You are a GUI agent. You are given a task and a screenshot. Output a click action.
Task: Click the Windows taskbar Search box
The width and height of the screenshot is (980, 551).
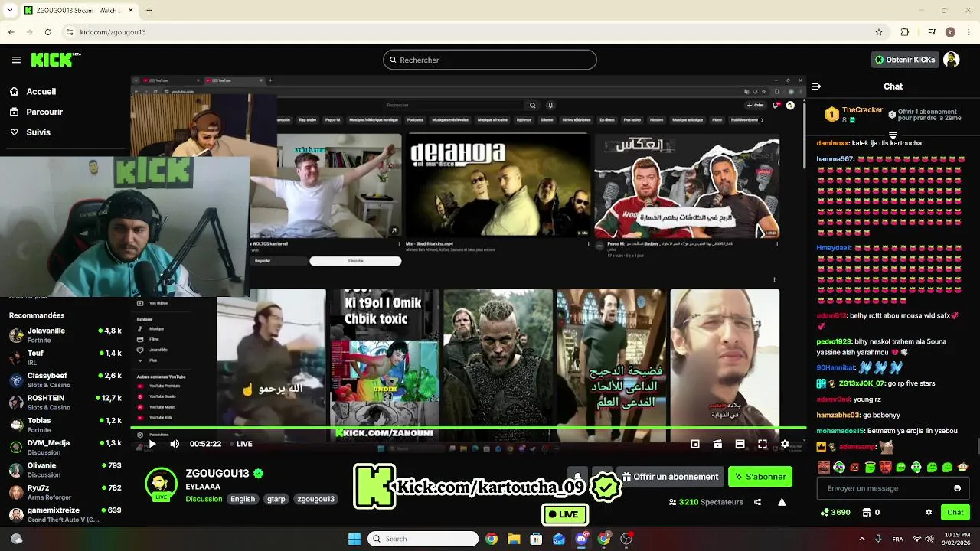pyautogui.click(x=423, y=539)
